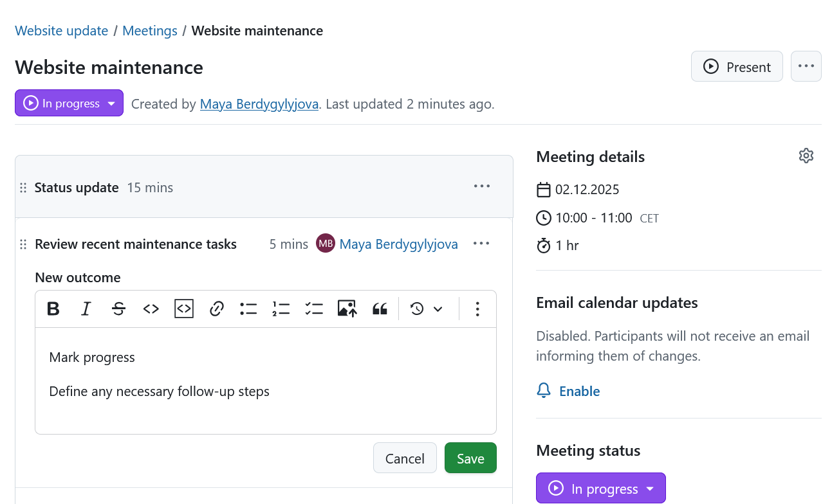Toggle bold formatting in editor toolbar
The height and width of the screenshot is (504, 832).
[53, 309]
